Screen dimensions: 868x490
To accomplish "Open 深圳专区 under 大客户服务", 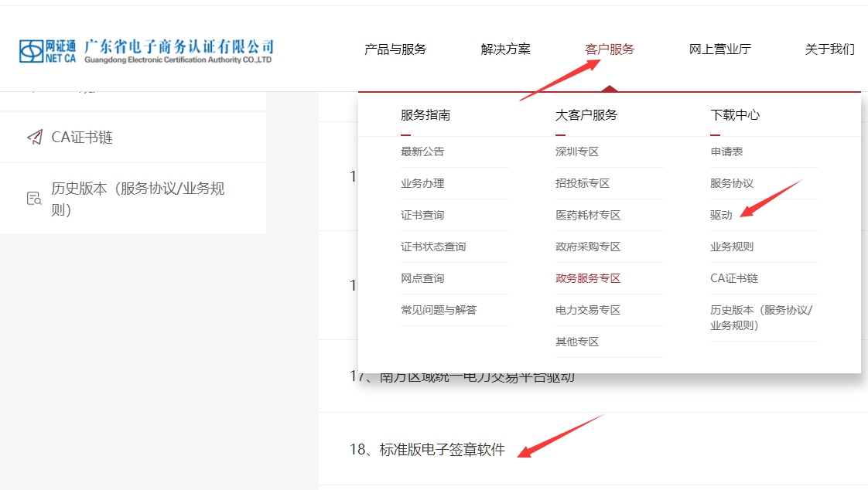I will point(577,151).
